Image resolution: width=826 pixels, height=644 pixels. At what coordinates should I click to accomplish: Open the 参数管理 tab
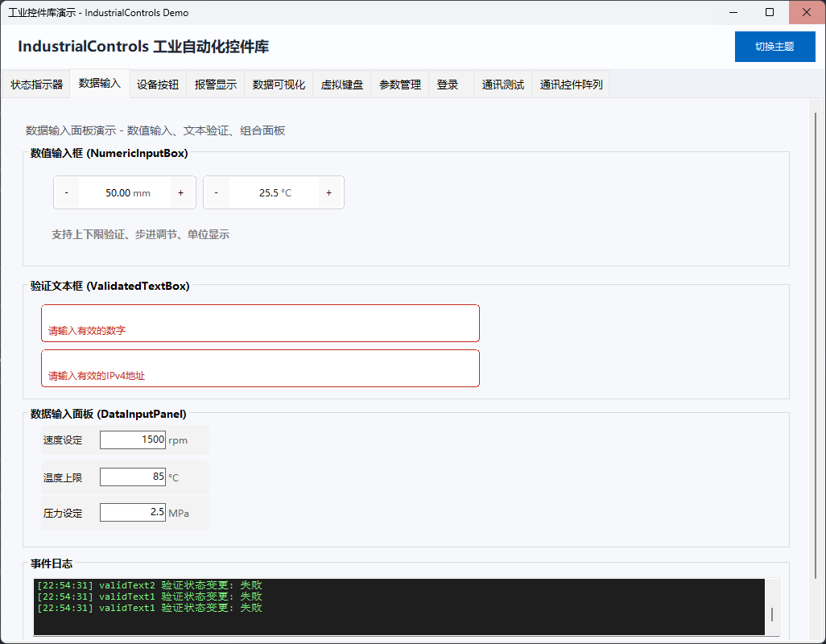(x=400, y=85)
